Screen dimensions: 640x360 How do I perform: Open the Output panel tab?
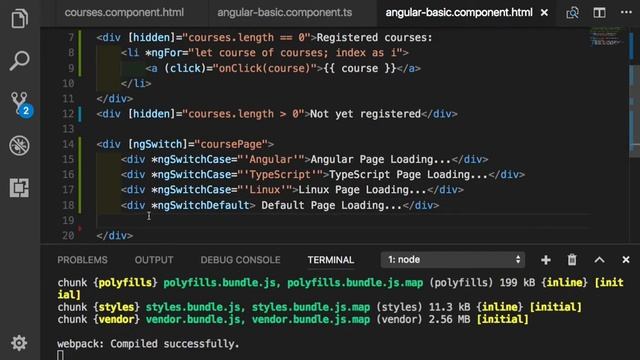point(154,260)
